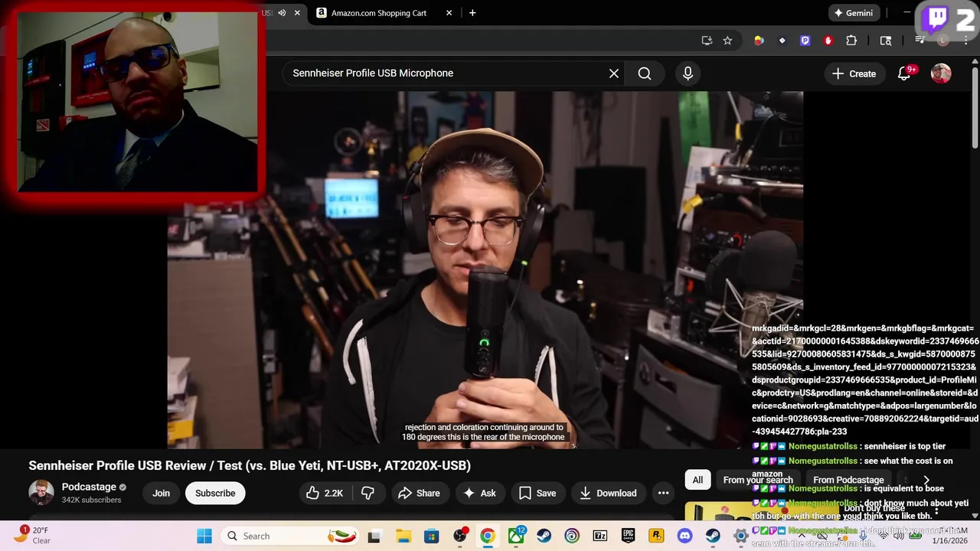Select the From your search chip

(758, 480)
